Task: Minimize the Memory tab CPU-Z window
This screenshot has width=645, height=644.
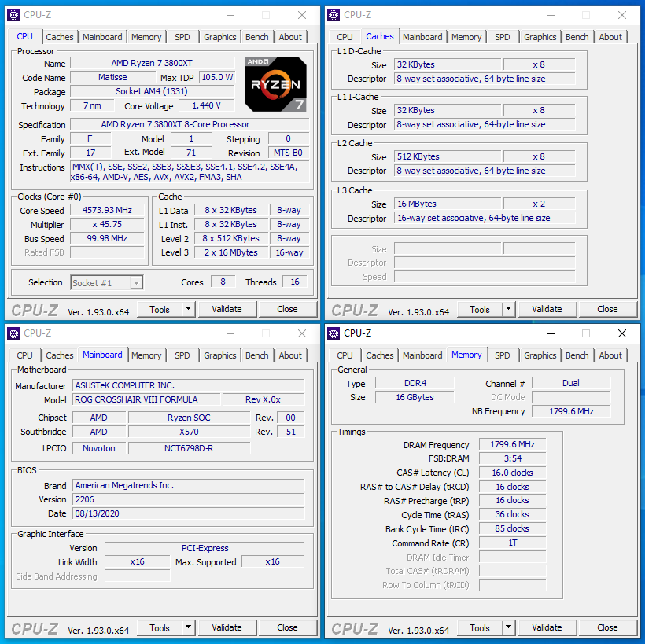Action: (551, 333)
